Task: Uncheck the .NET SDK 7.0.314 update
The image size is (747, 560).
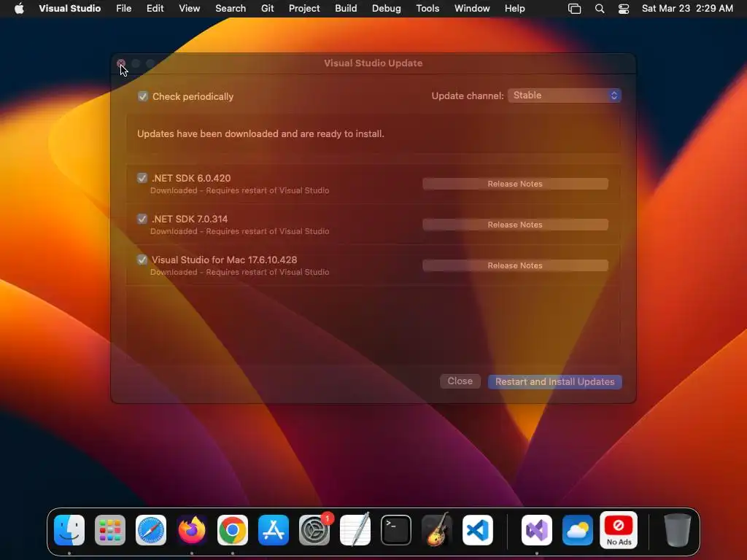Action: [142, 219]
